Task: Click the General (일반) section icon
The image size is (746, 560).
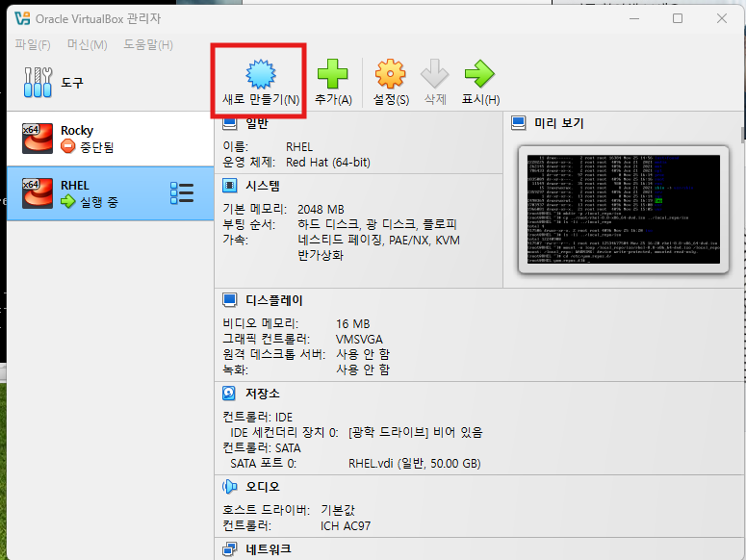Action: click(230, 123)
